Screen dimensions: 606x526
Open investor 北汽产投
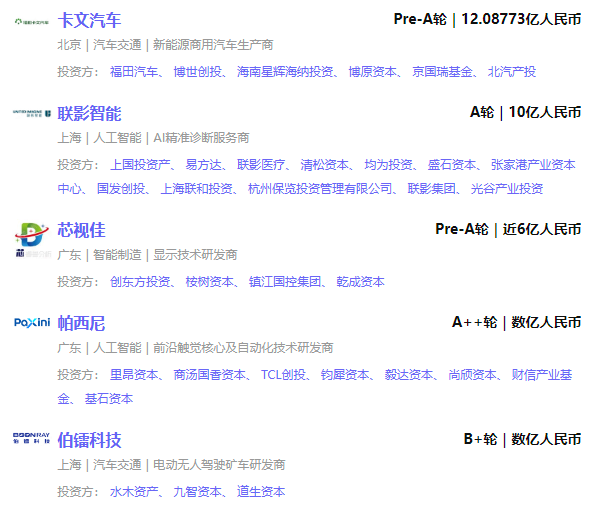512,72
